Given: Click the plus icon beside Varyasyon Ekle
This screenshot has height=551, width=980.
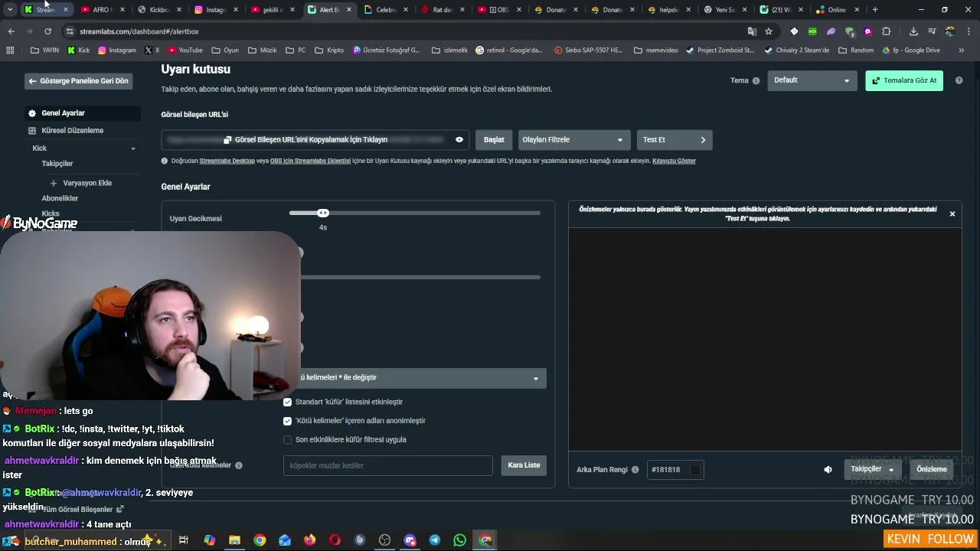Looking at the screenshot, I should pyautogui.click(x=54, y=183).
